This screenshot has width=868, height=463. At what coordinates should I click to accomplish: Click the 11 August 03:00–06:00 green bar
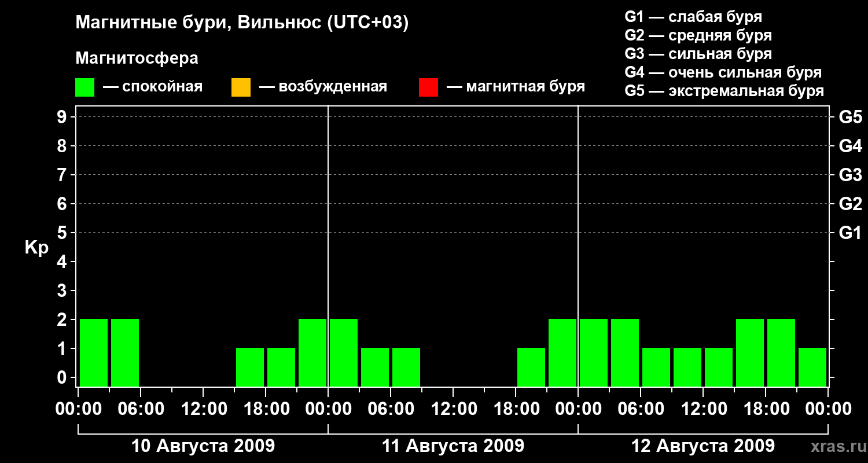coord(375,367)
